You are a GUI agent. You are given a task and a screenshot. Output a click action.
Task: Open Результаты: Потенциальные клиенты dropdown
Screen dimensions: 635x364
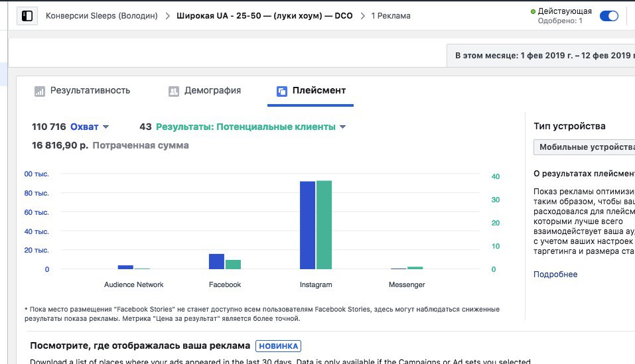point(251,127)
